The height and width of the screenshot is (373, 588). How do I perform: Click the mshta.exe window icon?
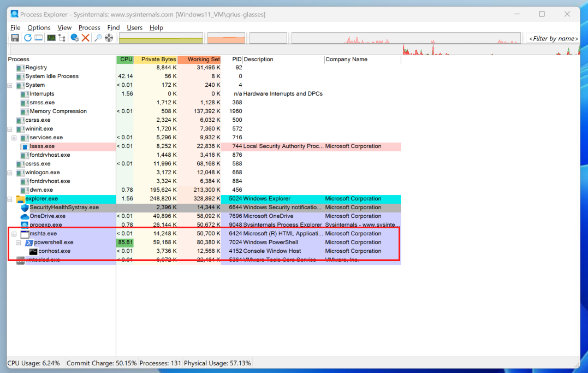coord(25,234)
